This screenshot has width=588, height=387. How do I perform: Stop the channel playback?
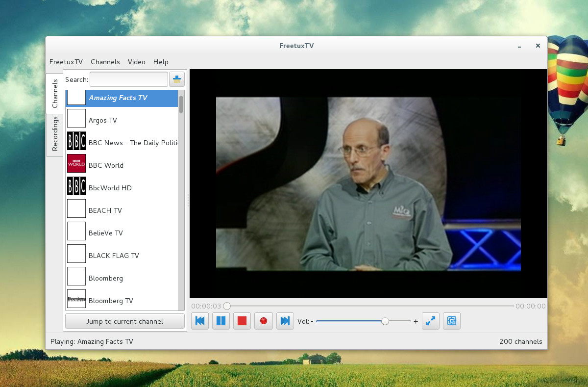[242, 321]
